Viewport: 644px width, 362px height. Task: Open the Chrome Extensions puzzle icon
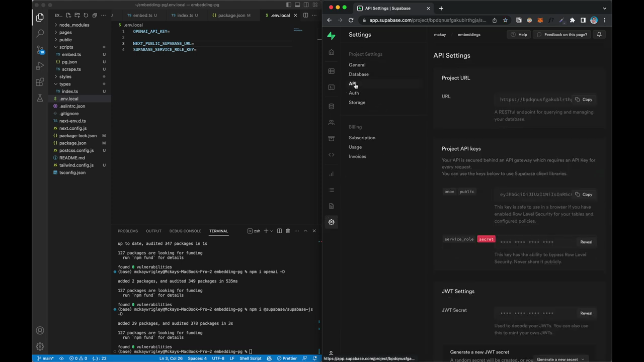[x=573, y=20]
